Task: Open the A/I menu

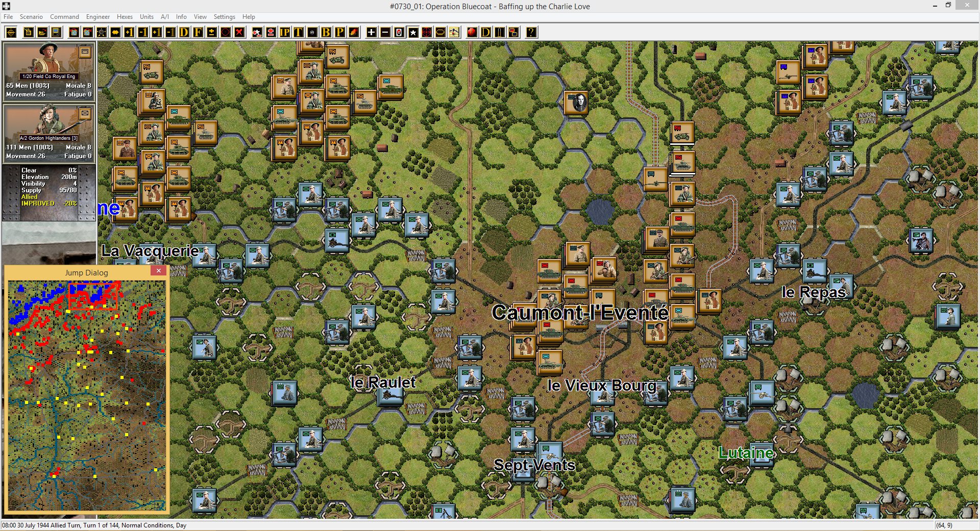Action: 165,17
